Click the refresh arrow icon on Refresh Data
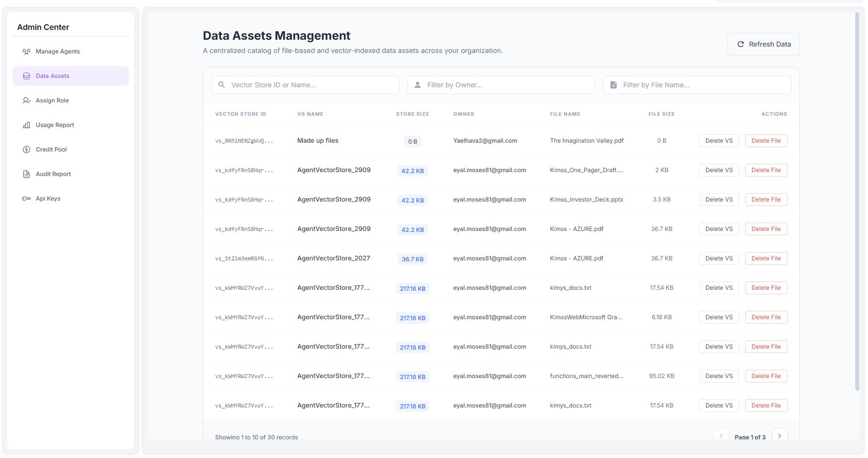868x458 pixels. click(740, 44)
